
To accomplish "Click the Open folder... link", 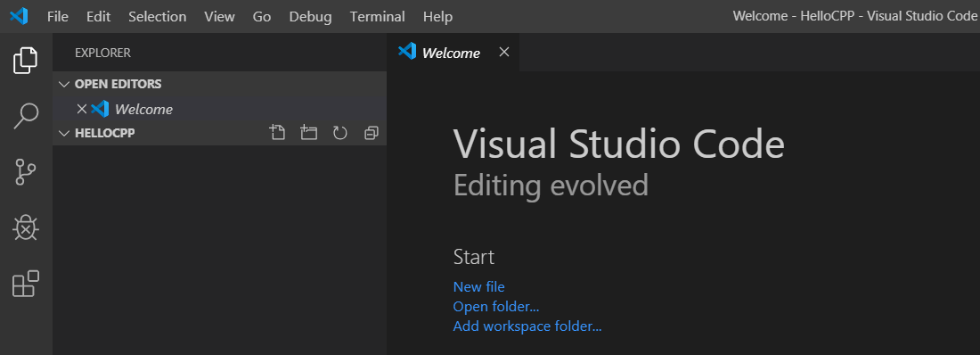I will [496, 307].
